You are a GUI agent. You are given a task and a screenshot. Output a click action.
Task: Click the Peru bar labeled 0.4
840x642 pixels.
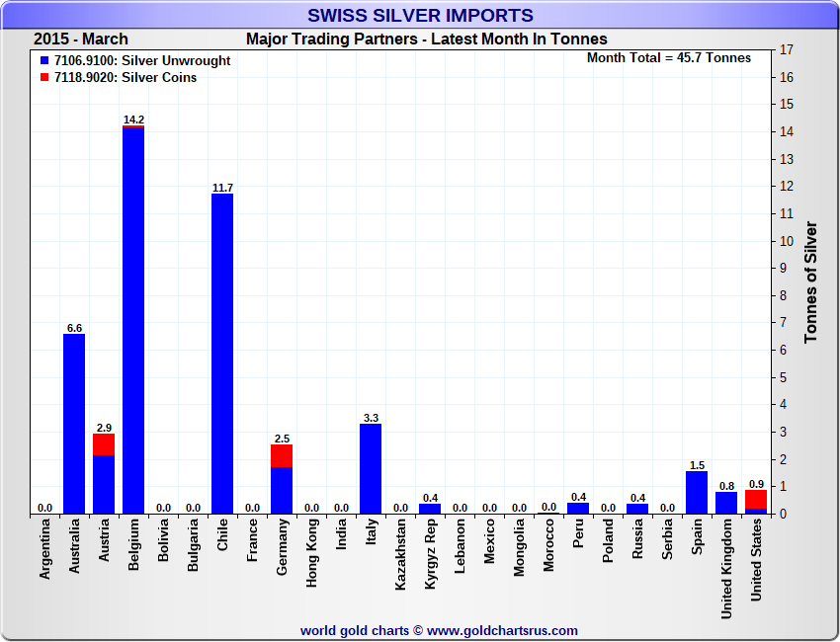[x=578, y=508]
